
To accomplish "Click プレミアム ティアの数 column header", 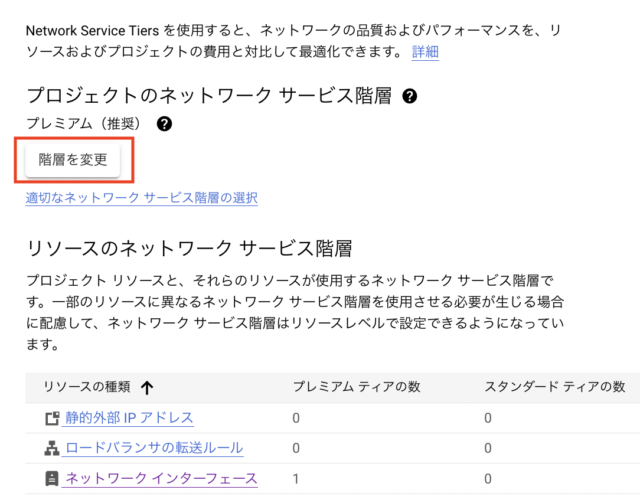I will click(357, 387).
